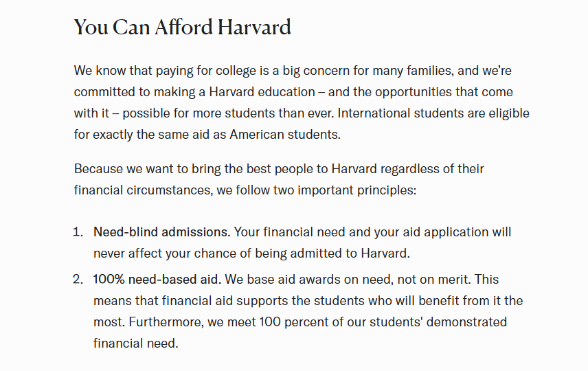
Task: Click the bold "Need-blind admissions." text
Action: tap(161, 232)
